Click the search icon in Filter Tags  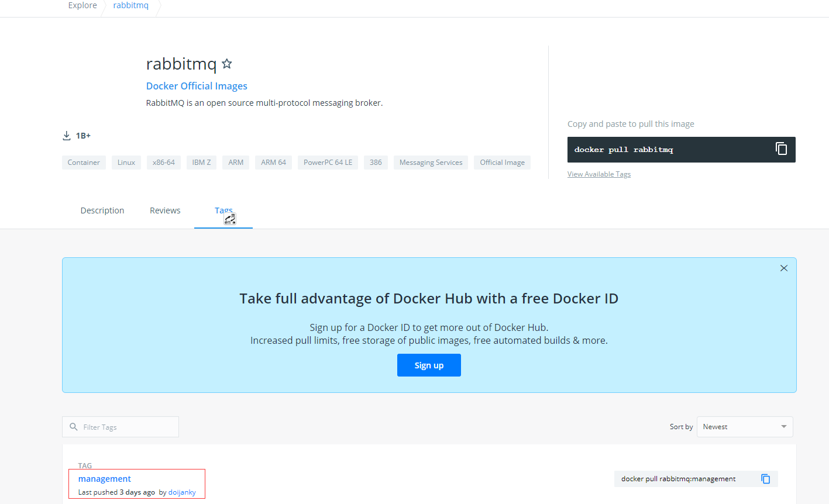click(74, 427)
